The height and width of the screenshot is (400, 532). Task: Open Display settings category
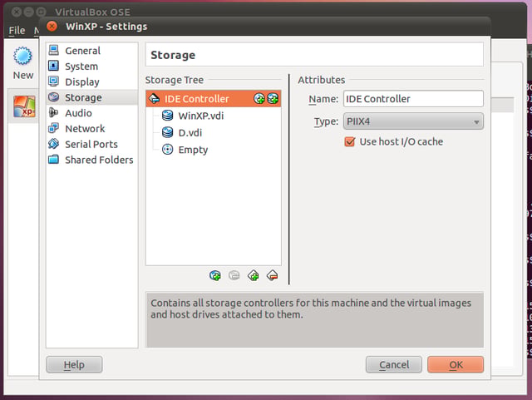(x=91, y=81)
